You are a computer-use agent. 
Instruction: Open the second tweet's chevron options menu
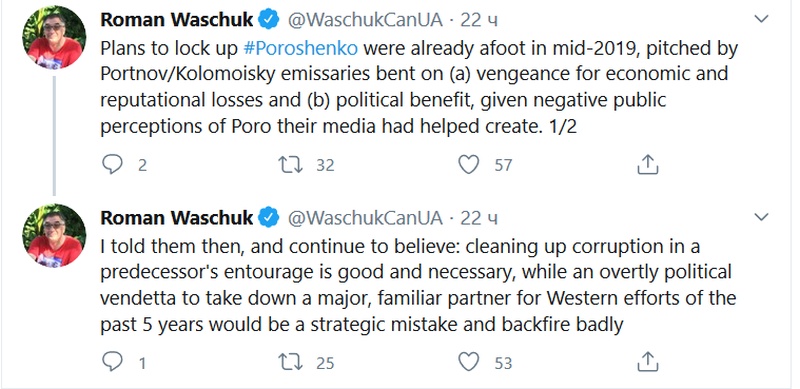click(761, 217)
